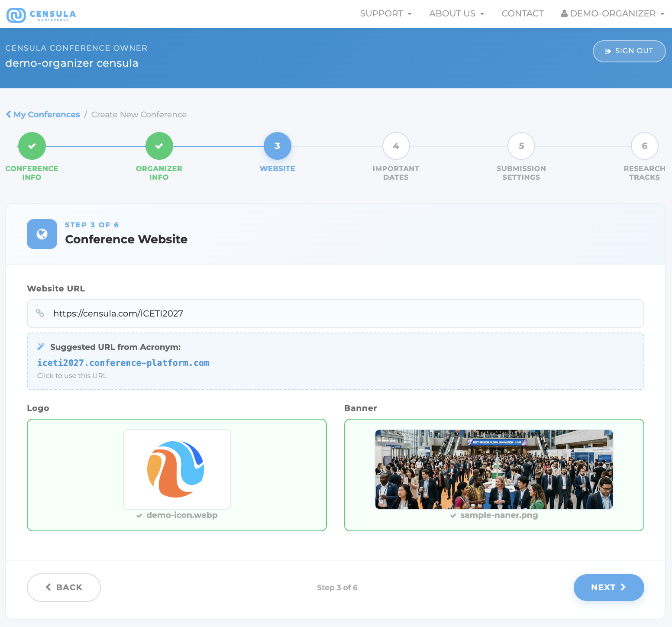The height and width of the screenshot is (627, 672).
Task: Select the Conference Info step circle
Action: [32, 146]
